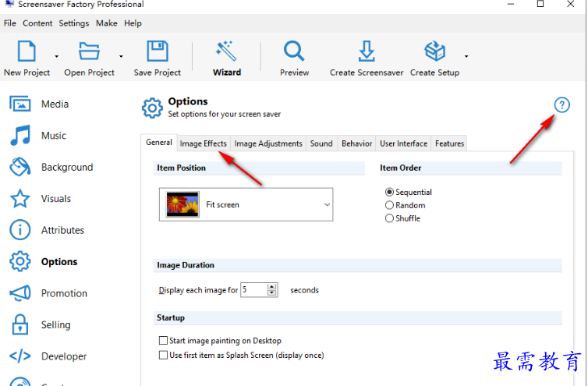Image resolution: width=588 pixels, height=386 pixels.
Task: Click the help question mark icon
Action: coord(561,106)
